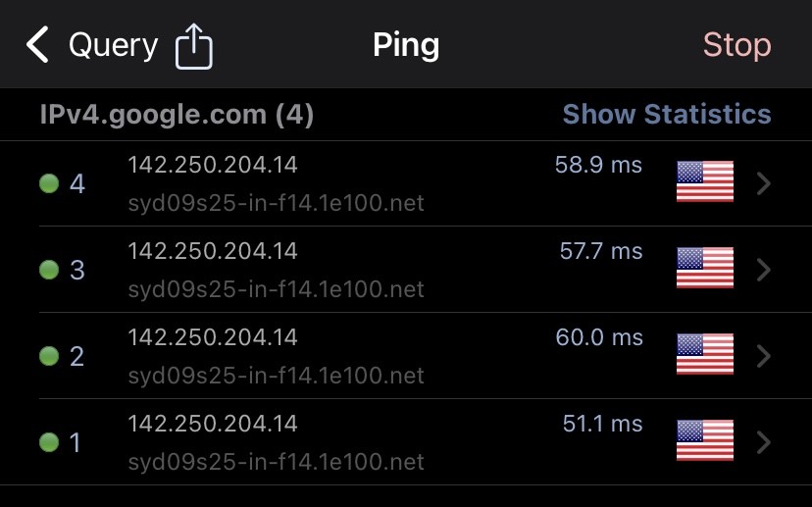The height and width of the screenshot is (507, 812).
Task: Open details chevron for ping 1
Action: tap(765, 442)
